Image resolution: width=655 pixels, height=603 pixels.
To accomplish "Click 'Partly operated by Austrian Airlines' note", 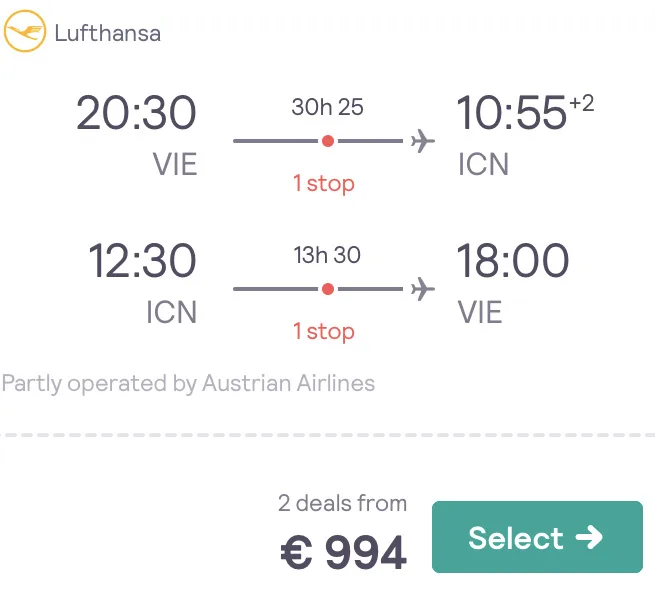I will [188, 383].
